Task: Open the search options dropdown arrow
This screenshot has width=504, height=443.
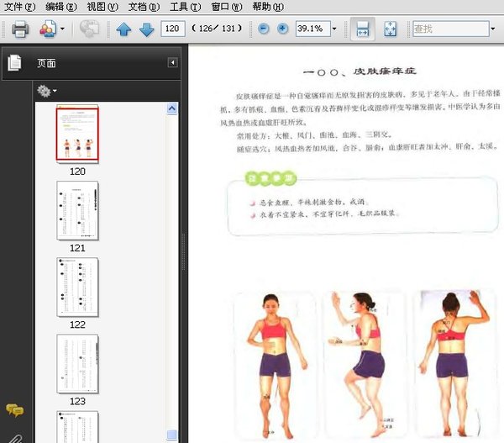Action: pos(493,29)
